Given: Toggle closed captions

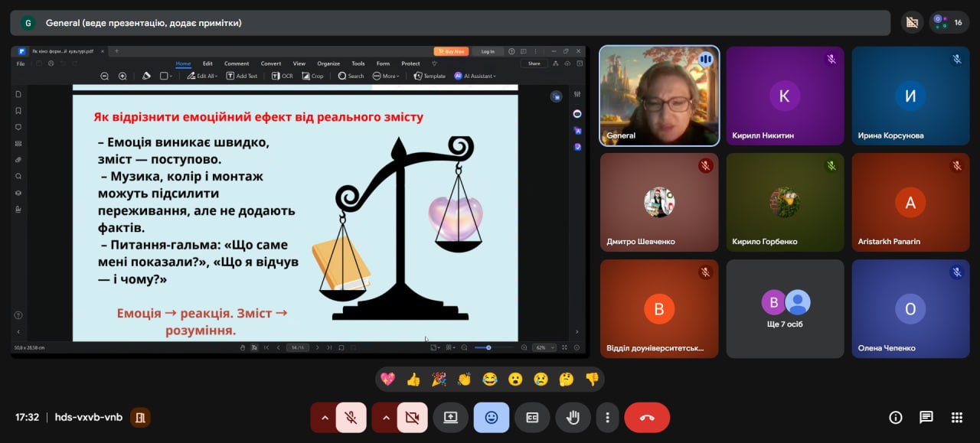Looking at the screenshot, I should click(532, 418).
